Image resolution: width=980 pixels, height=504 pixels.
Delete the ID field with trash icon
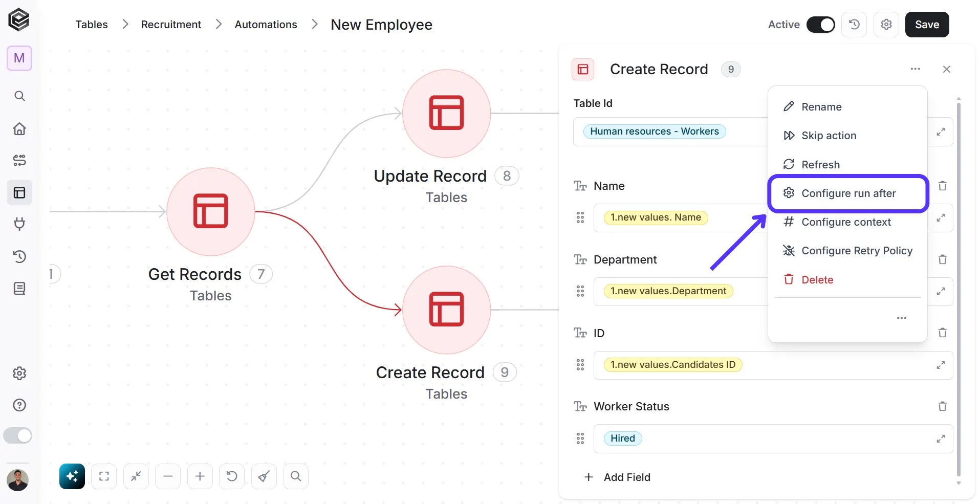943,333
